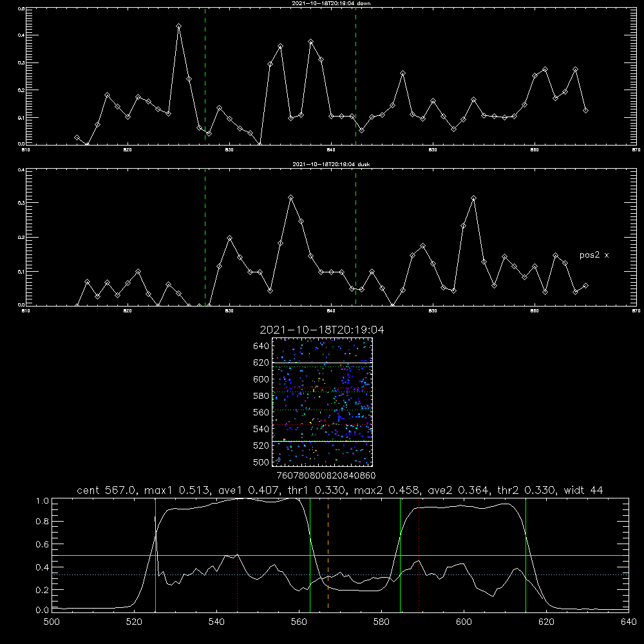Click the '560' label on bottom plot x-axis
The width and height of the screenshot is (644, 644).
[x=299, y=622]
